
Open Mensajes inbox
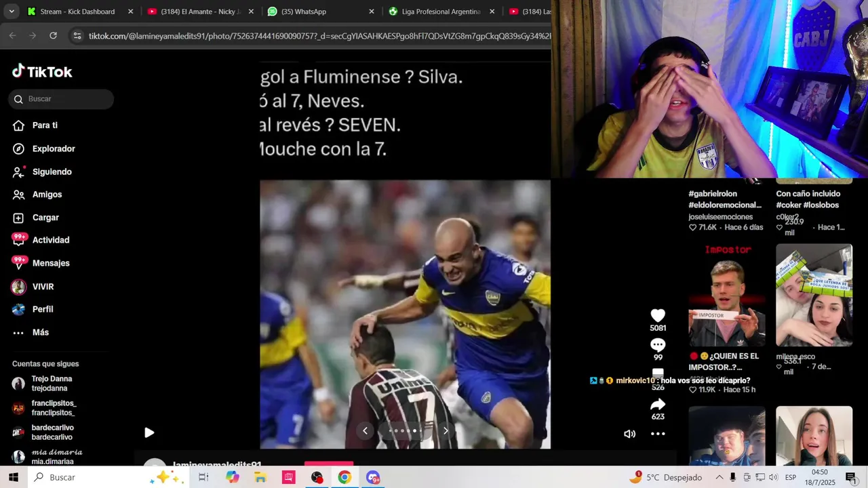point(41,263)
